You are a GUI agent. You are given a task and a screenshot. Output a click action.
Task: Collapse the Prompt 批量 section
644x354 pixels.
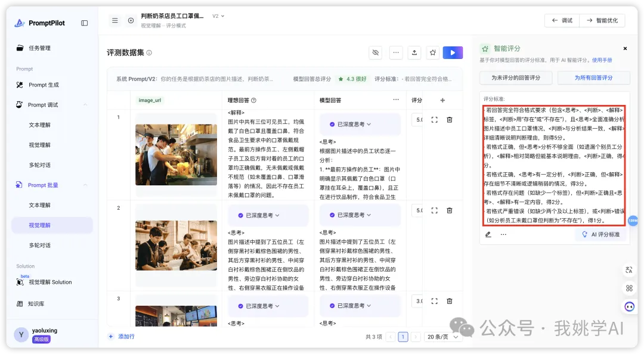click(x=85, y=185)
